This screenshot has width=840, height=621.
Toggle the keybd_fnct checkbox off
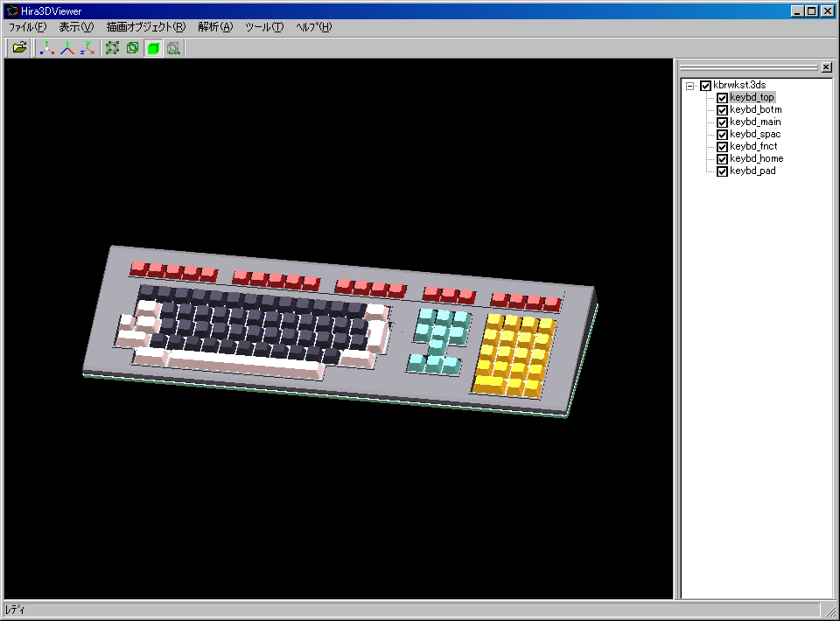coord(722,147)
